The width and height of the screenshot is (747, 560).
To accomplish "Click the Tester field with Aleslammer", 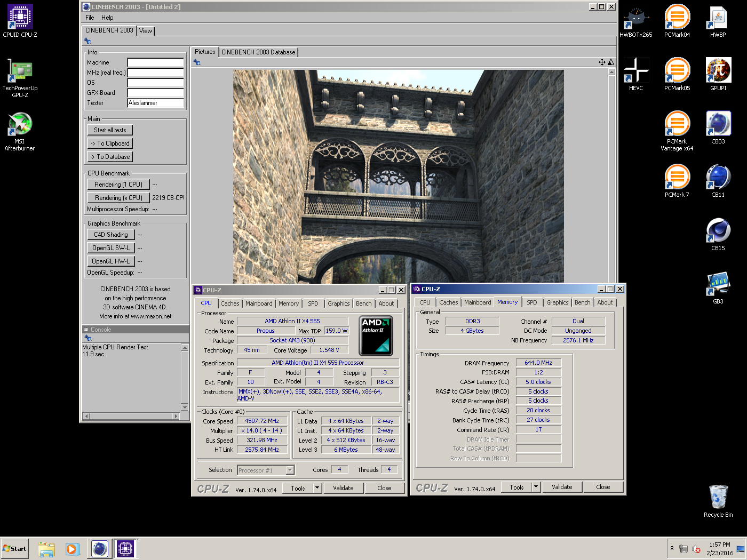I will pos(155,103).
